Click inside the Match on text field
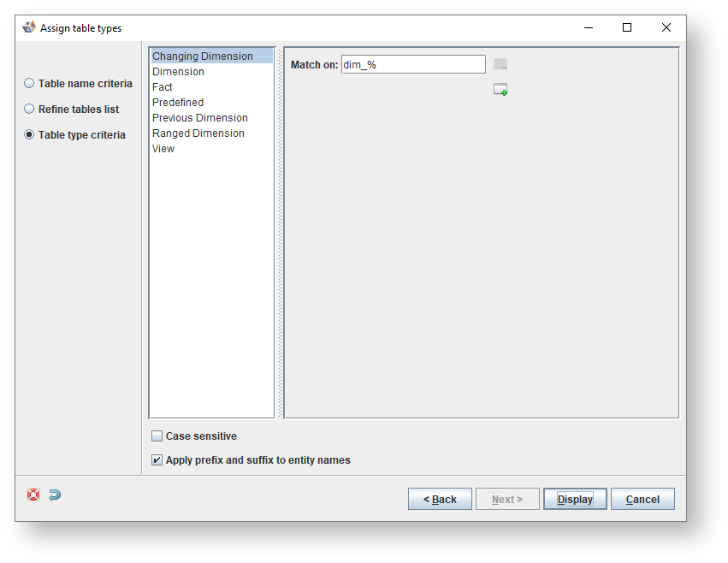The width and height of the screenshot is (728, 563). [x=413, y=63]
